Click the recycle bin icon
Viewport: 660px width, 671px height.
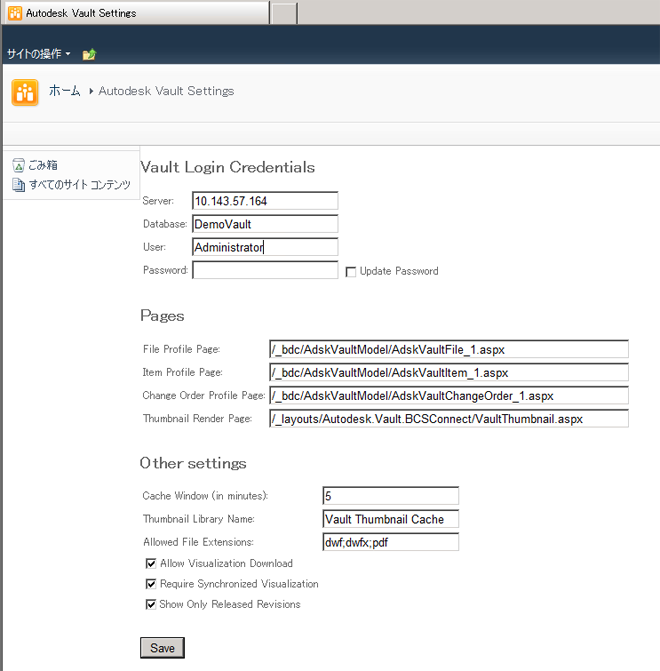tap(18, 165)
